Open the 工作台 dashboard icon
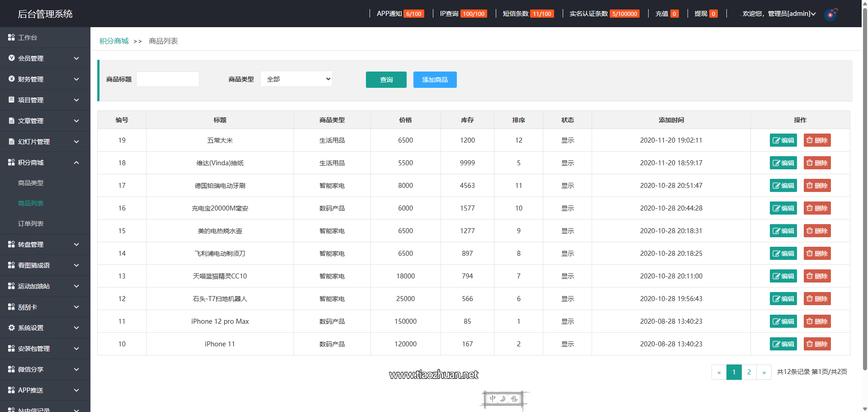 click(x=11, y=38)
